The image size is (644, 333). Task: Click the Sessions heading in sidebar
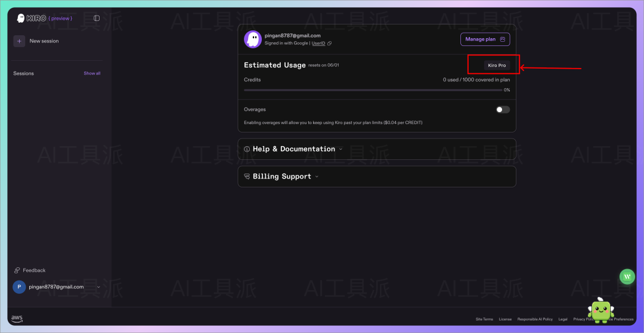[23, 73]
